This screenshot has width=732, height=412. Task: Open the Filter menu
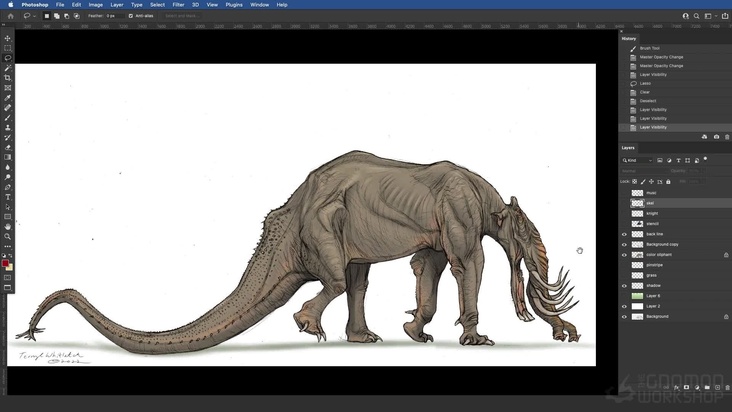pyautogui.click(x=178, y=5)
